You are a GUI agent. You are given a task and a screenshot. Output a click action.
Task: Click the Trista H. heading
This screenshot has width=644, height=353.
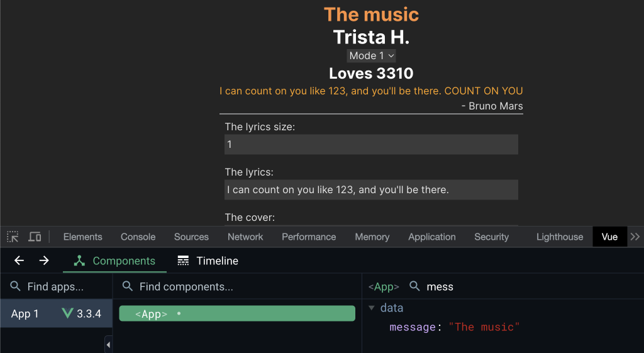[x=371, y=37]
